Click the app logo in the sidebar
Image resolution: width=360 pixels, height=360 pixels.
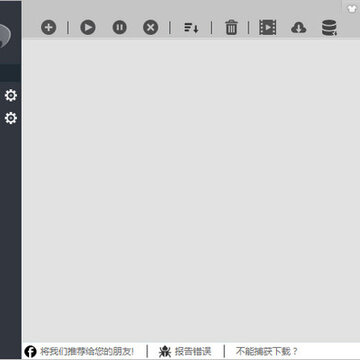pyautogui.click(x=5, y=35)
